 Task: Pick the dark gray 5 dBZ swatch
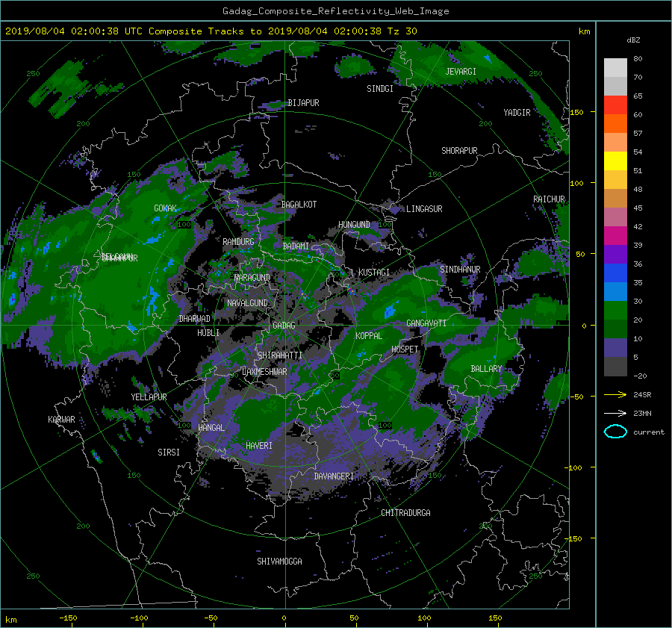click(615, 366)
